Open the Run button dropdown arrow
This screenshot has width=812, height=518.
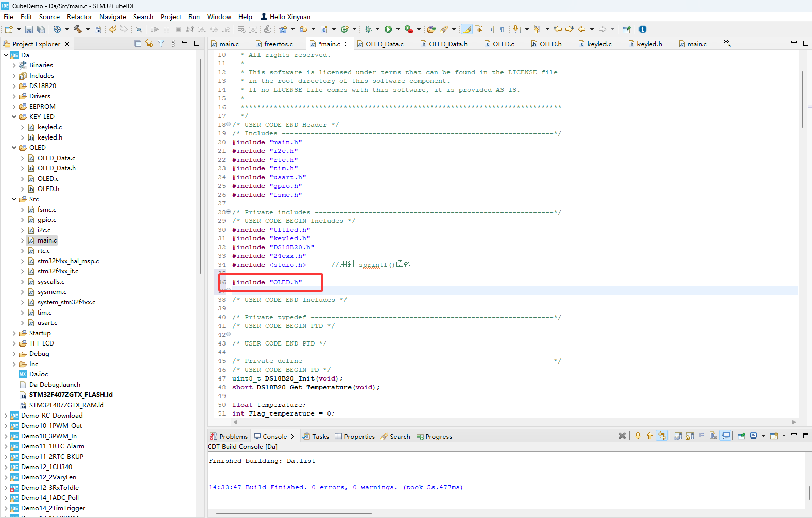click(398, 29)
